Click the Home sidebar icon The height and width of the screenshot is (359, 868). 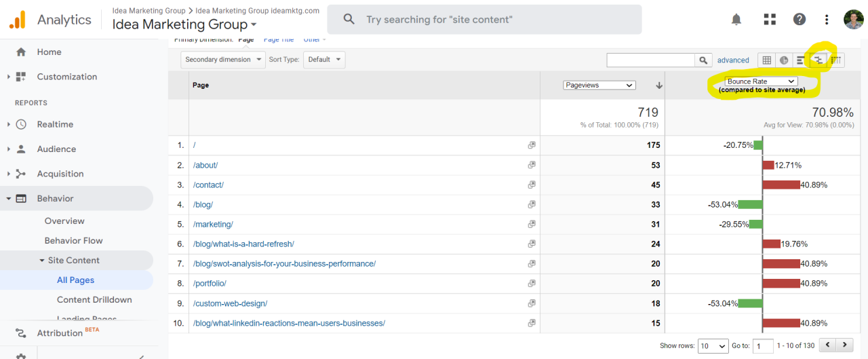(21, 52)
